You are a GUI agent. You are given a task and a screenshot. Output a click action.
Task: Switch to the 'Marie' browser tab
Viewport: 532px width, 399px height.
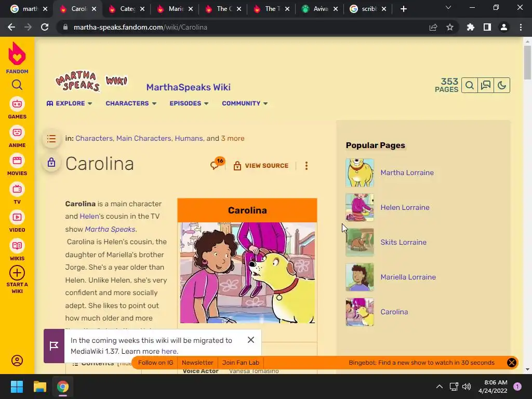[x=175, y=9]
